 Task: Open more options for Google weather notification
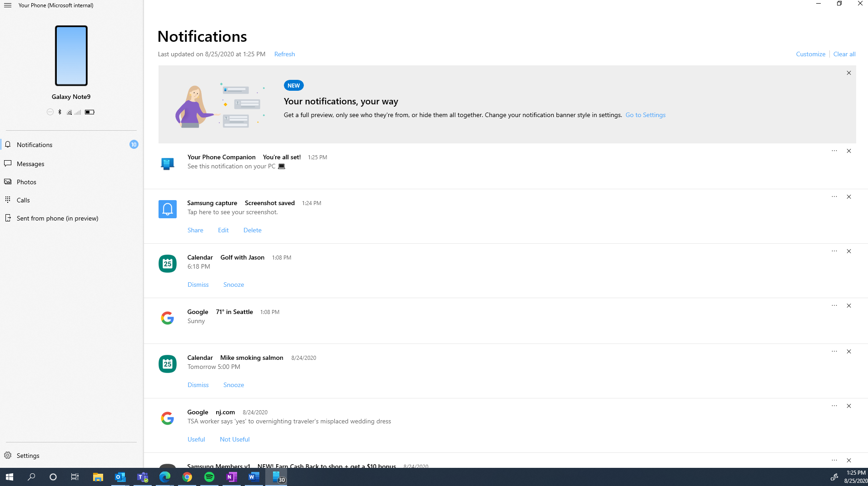[x=834, y=305]
